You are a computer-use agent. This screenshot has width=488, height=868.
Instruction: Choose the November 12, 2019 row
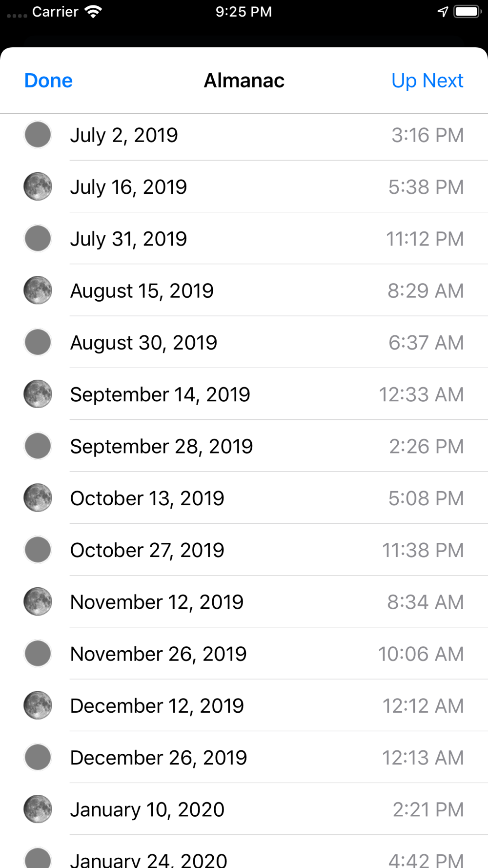[244, 602]
